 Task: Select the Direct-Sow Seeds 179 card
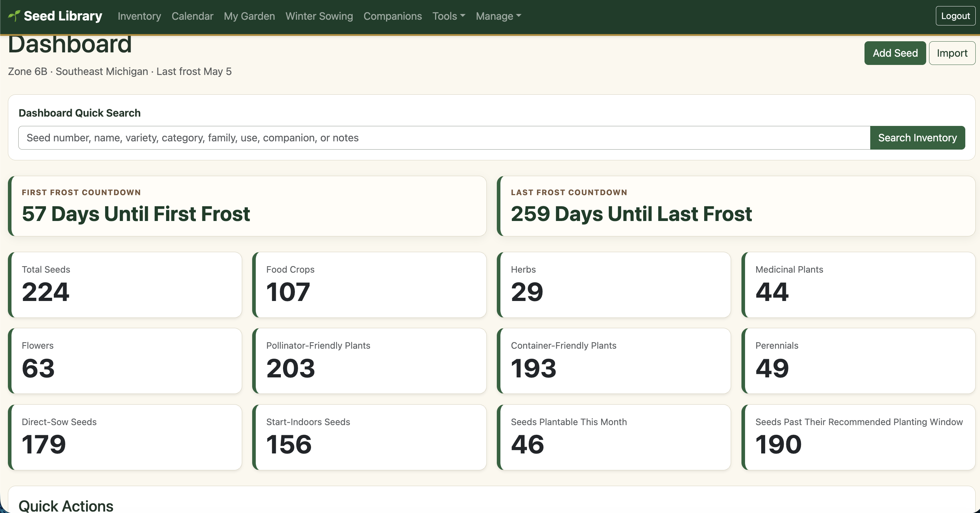click(125, 437)
